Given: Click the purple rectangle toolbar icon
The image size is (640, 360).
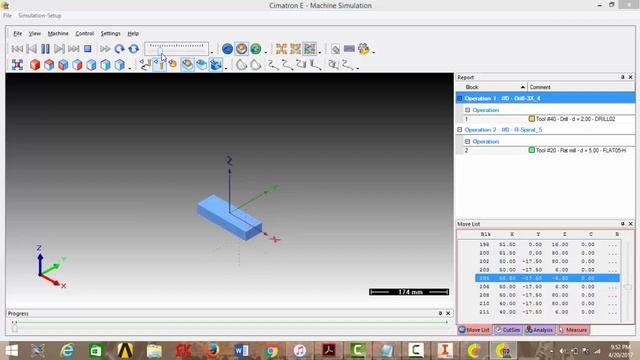Looking at the screenshot, I should [x=349, y=49].
